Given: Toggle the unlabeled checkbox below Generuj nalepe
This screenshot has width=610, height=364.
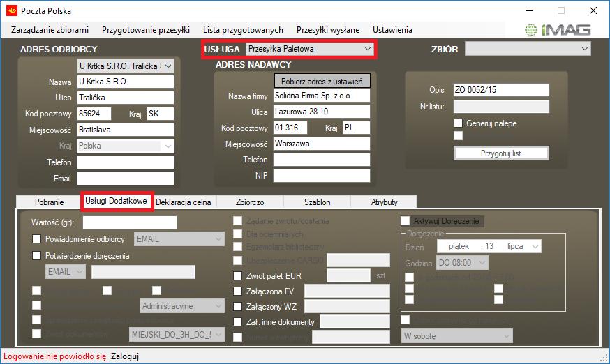Looking at the screenshot, I should click(x=459, y=136).
